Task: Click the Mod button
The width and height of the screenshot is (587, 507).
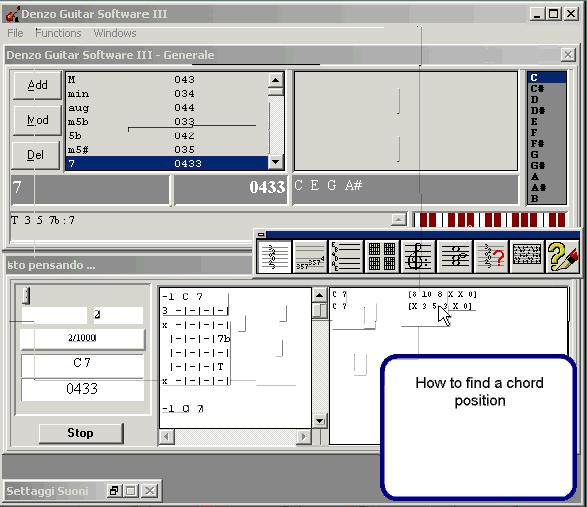Action: click(x=37, y=120)
